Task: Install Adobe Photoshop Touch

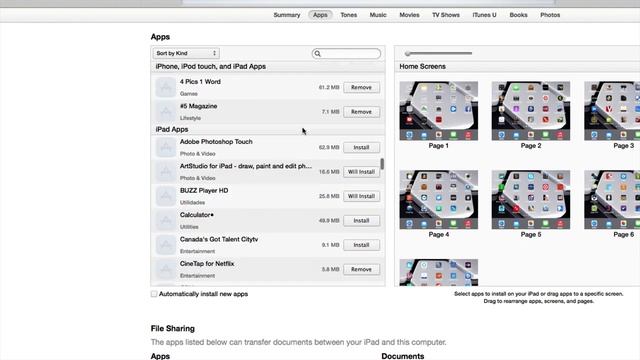Action: 361,147
